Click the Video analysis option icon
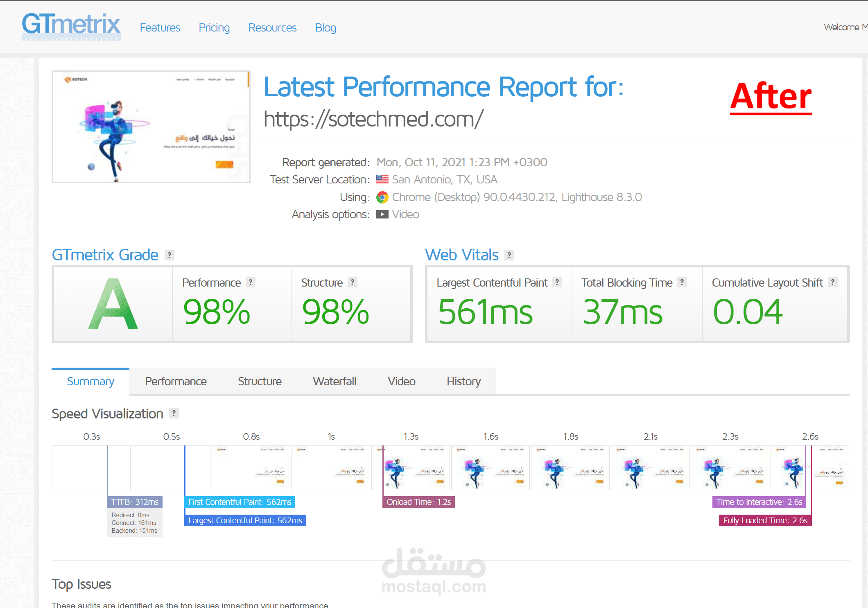The image size is (868, 608). click(x=382, y=215)
